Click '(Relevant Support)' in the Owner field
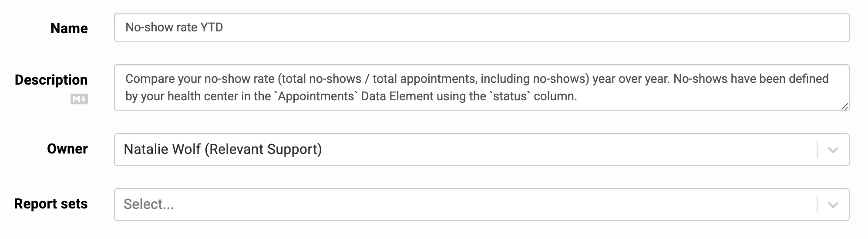The image size is (868, 239). tap(263, 150)
